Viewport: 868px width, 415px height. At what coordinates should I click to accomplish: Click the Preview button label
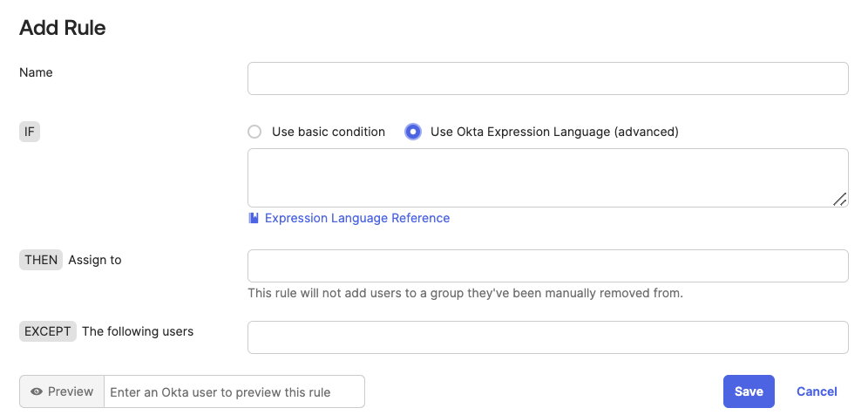pos(71,391)
